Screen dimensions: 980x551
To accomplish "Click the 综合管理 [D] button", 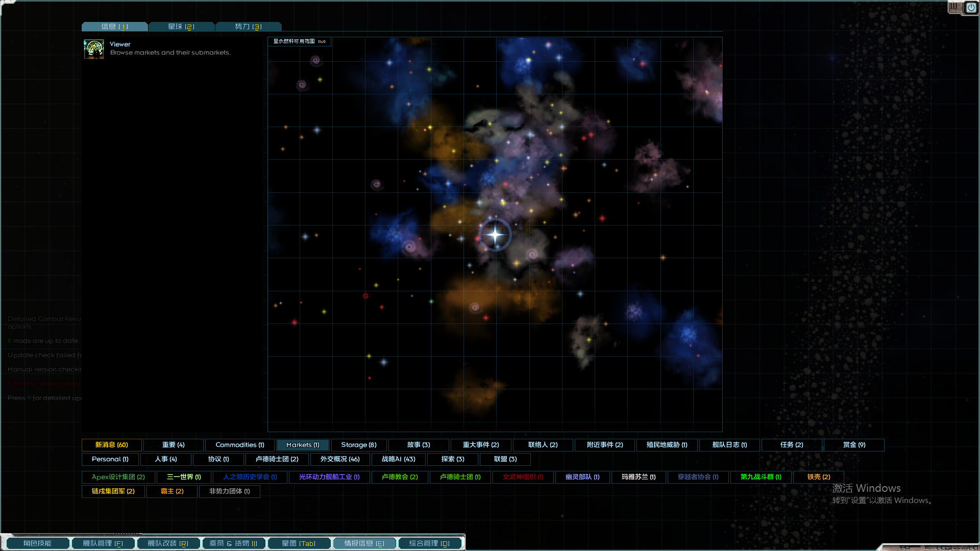I will point(429,543).
